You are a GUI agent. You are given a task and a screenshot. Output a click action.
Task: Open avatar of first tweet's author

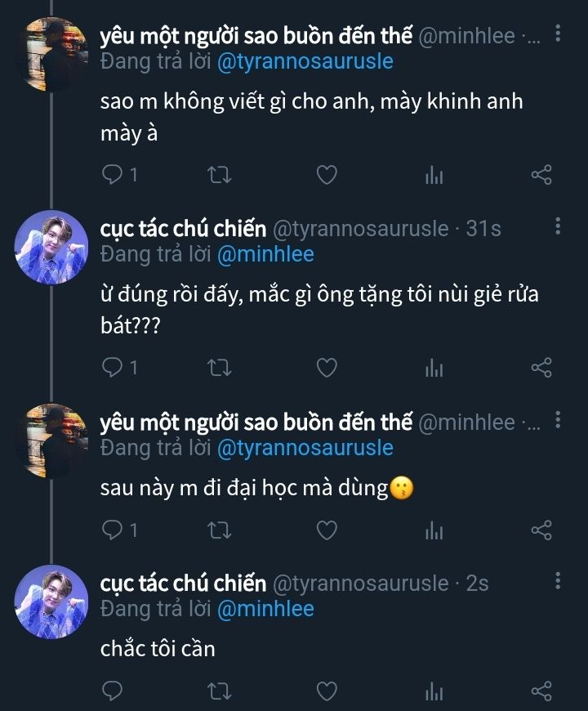coord(52,54)
